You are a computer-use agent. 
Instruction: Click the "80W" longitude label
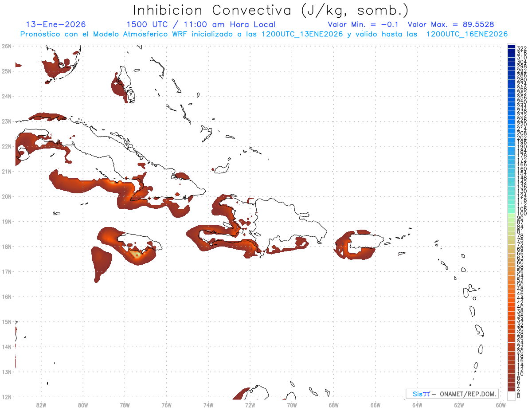83,405
